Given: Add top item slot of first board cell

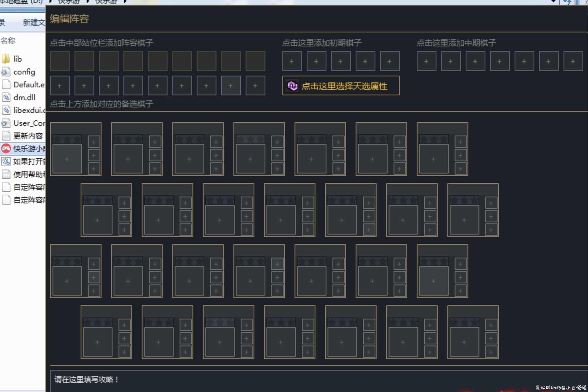Looking at the screenshot, I should point(94,142).
